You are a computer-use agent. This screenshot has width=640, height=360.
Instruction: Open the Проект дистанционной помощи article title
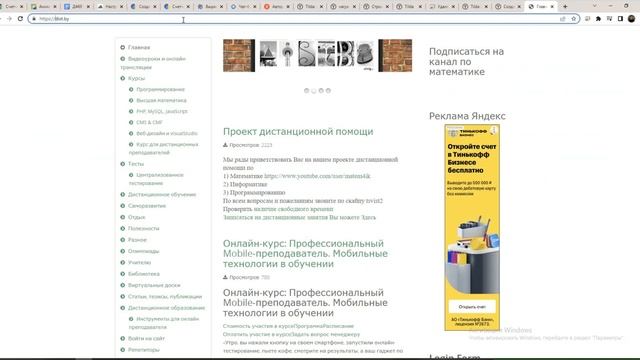298,131
